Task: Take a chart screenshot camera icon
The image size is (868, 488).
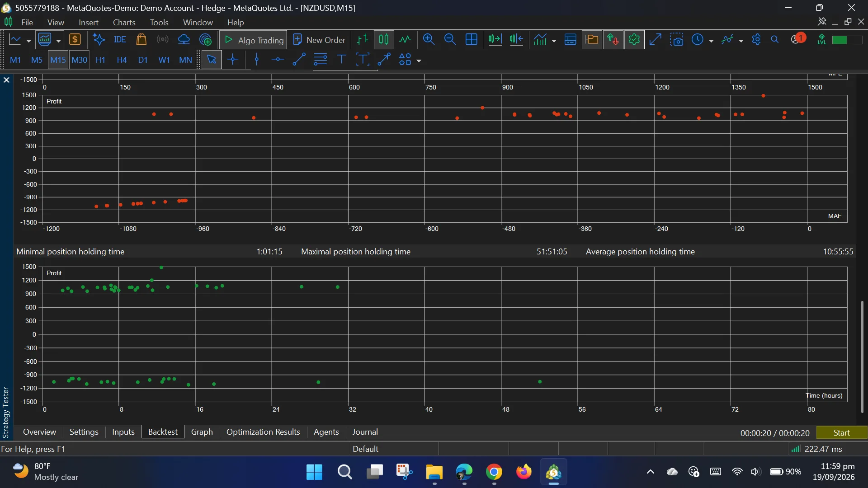Action: (677, 40)
